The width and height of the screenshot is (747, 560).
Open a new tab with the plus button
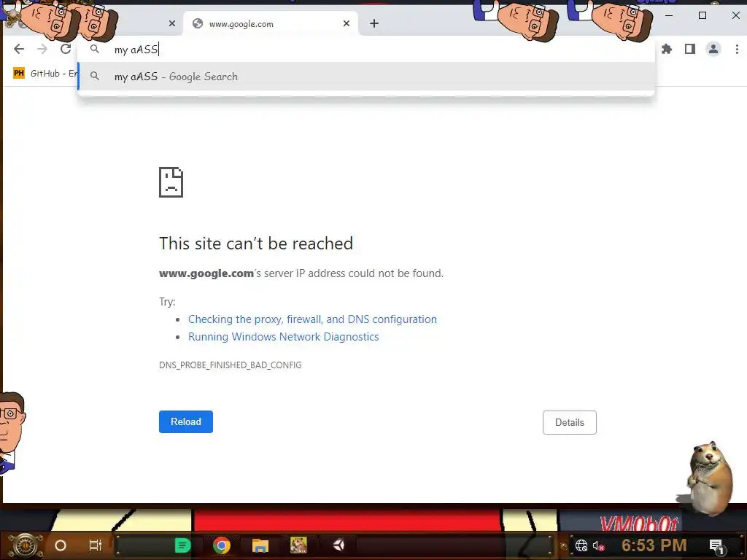point(374,23)
